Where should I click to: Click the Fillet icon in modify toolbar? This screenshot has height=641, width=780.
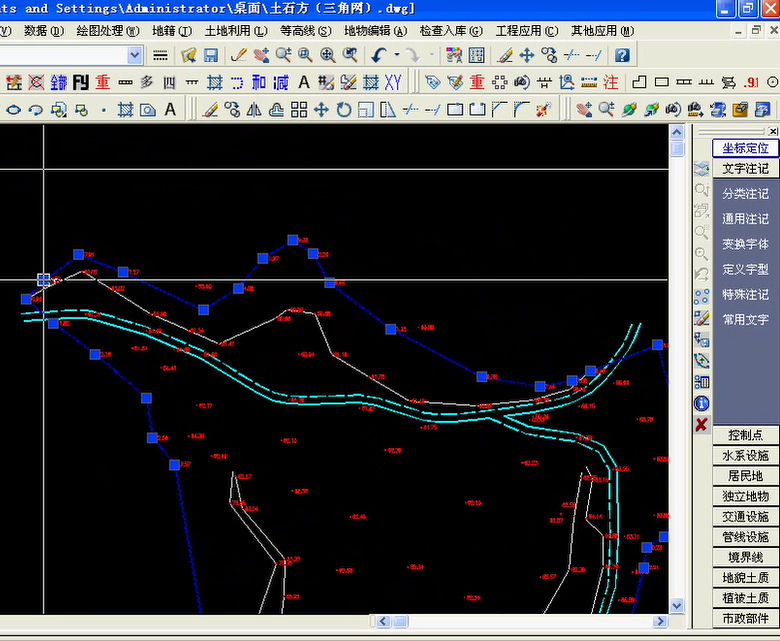pos(522,109)
